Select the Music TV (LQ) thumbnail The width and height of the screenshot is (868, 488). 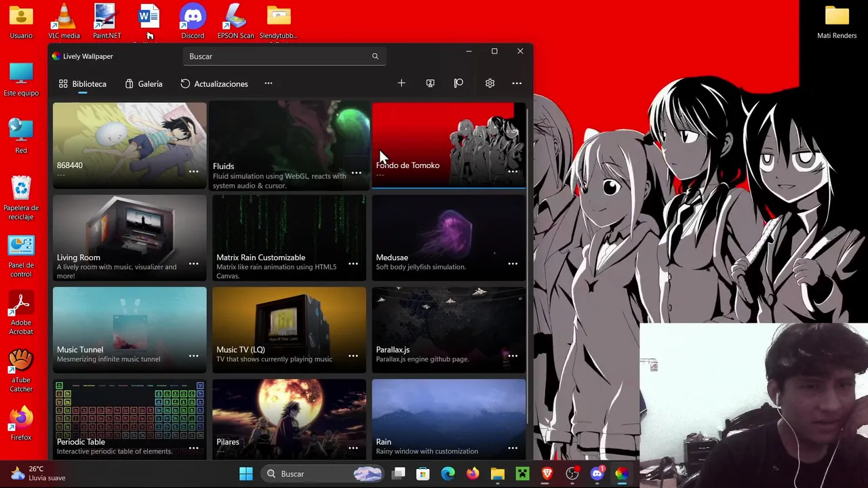290,329
